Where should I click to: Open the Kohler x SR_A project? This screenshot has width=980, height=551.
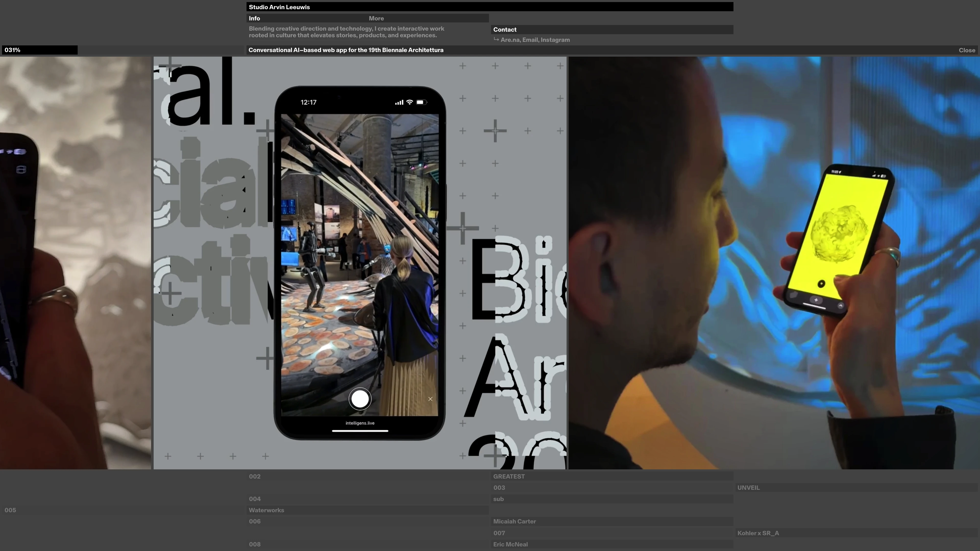pyautogui.click(x=758, y=533)
